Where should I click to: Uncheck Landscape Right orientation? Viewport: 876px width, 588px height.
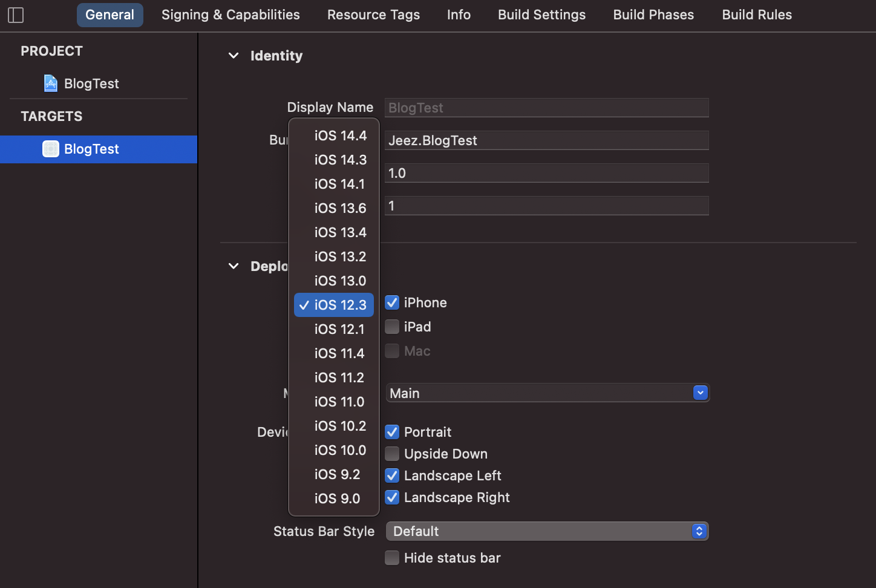(x=392, y=497)
